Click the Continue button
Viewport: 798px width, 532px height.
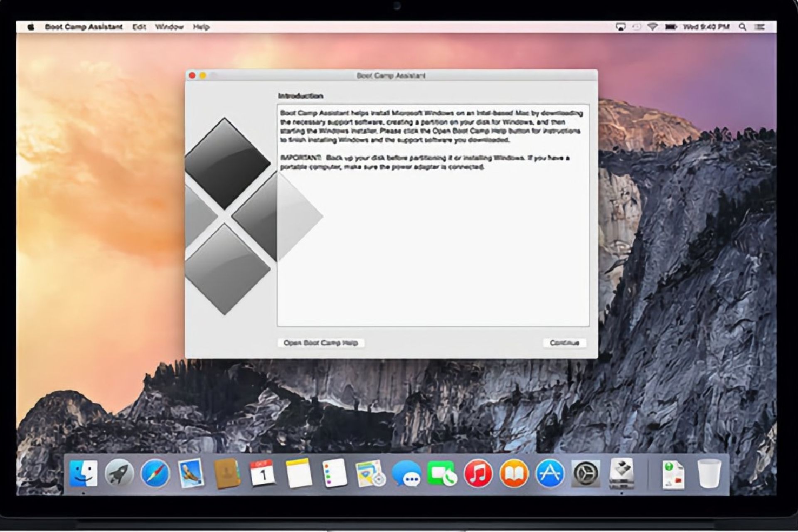click(564, 343)
